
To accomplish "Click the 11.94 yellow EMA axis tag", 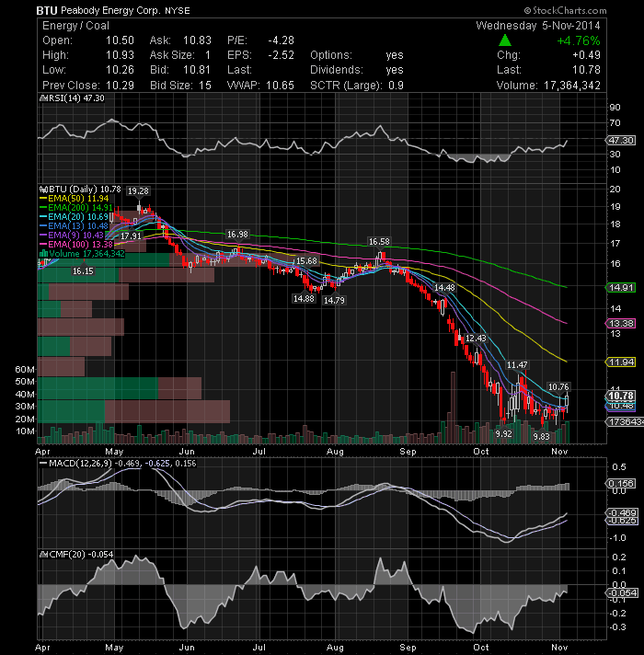I will 621,362.
